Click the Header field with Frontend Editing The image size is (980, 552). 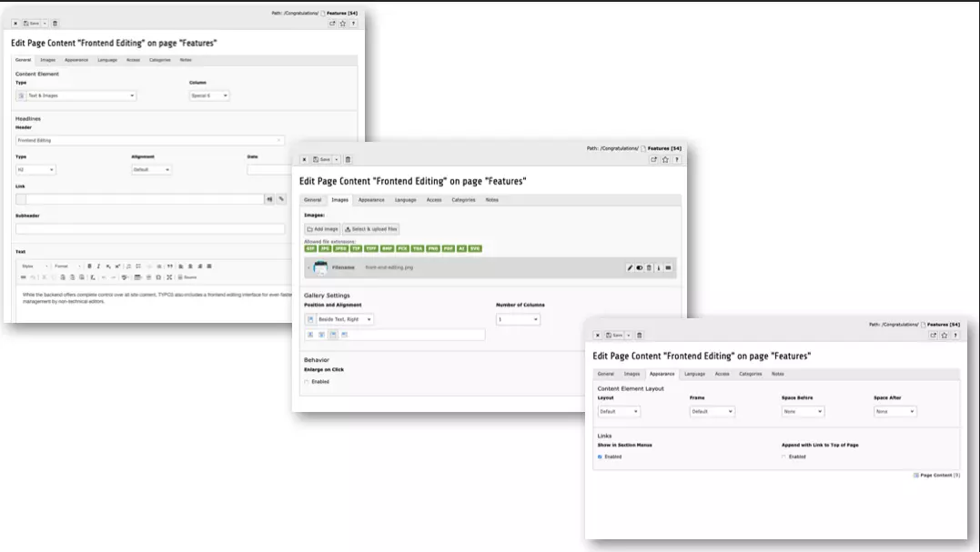coord(150,140)
